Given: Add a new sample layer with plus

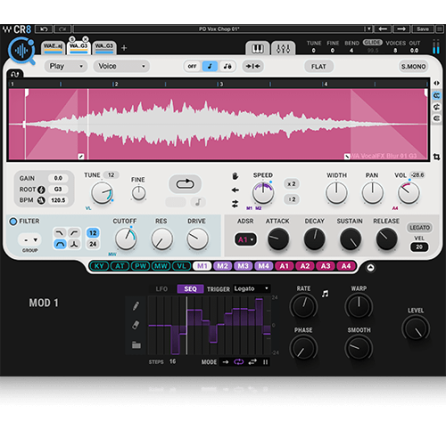Looking at the screenshot, I should (124, 48).
